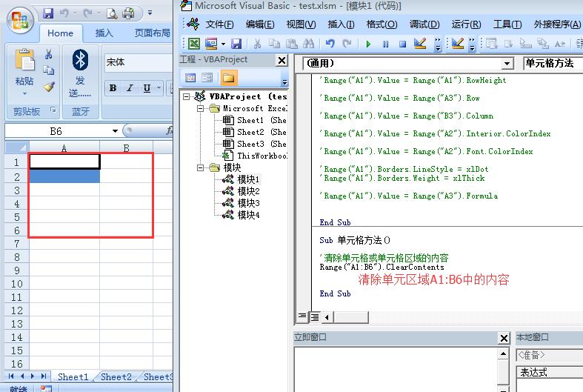Go to last sheet navigation arrow
The image size is (583, 392).
point(44,376)
